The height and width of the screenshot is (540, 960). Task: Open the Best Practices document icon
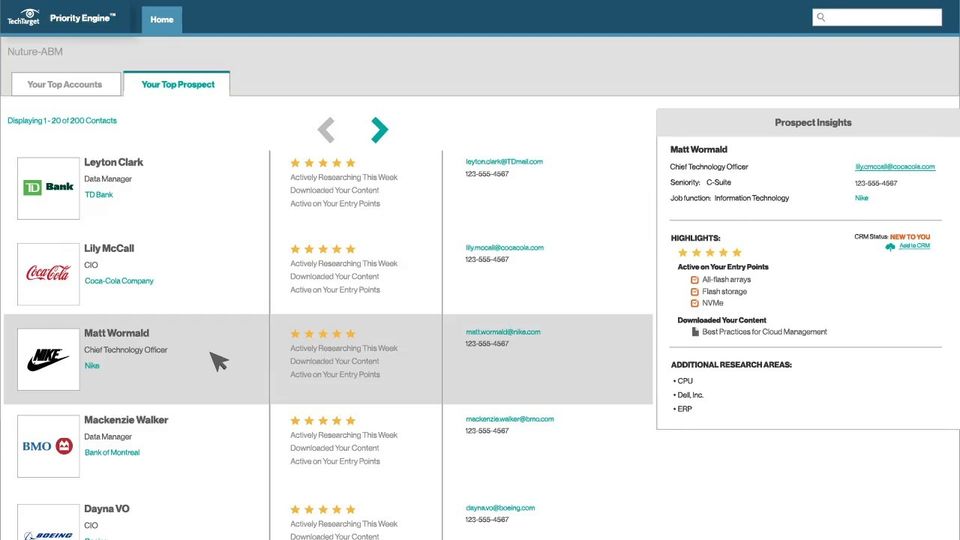pos(695,332)
